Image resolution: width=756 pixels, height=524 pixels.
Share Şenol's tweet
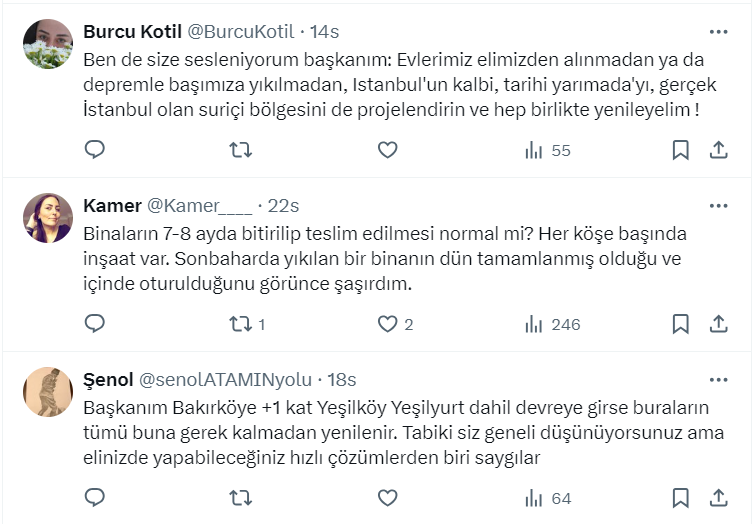tap(718, 497)
